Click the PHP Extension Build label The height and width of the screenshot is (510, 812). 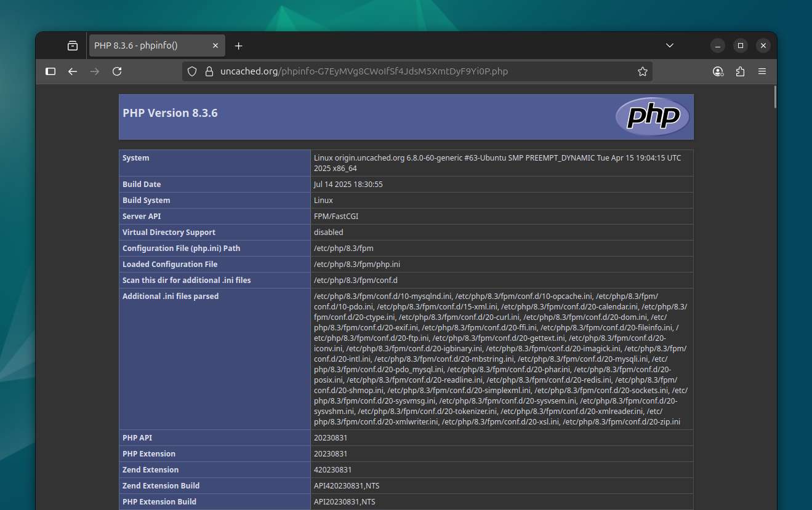click(x=159, y=502)
